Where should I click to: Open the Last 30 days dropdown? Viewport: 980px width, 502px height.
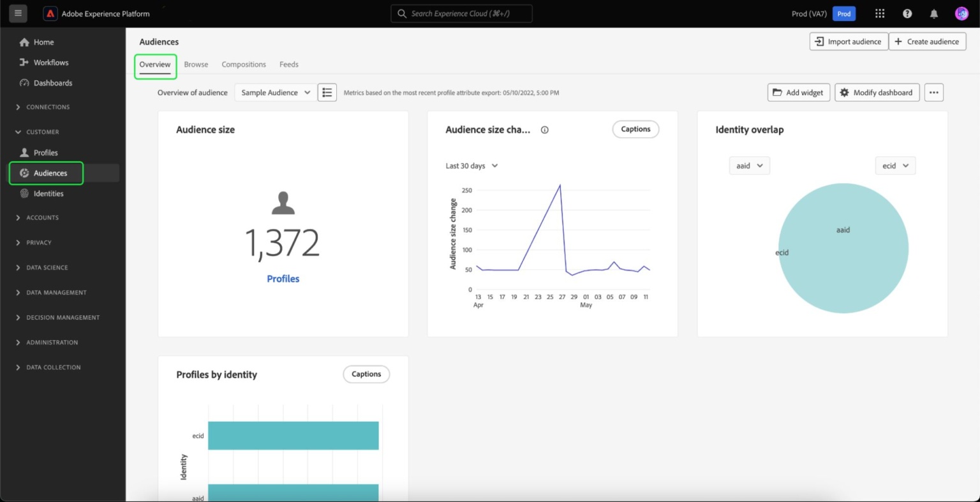[471, 165]
